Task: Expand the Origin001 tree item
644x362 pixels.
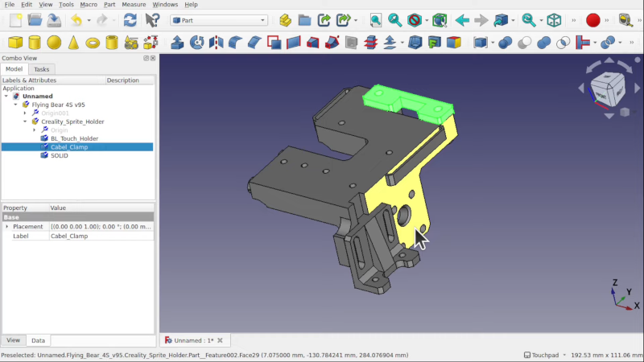Action: click(x=25, y=113)
